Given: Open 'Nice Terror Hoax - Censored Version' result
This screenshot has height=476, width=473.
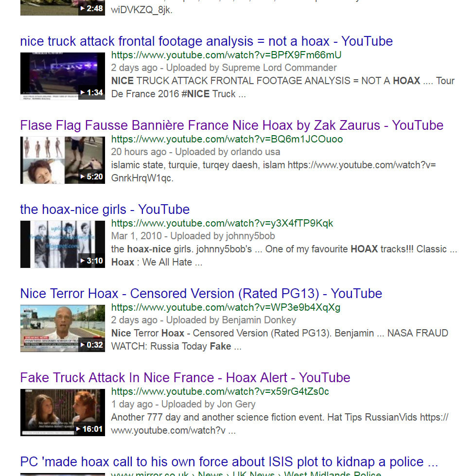Looking at the screenshot, I should pos(201,294).
